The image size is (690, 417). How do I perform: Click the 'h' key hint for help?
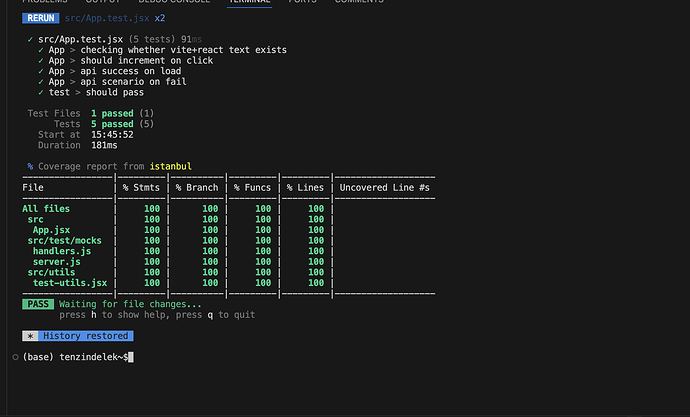point(94,315)
